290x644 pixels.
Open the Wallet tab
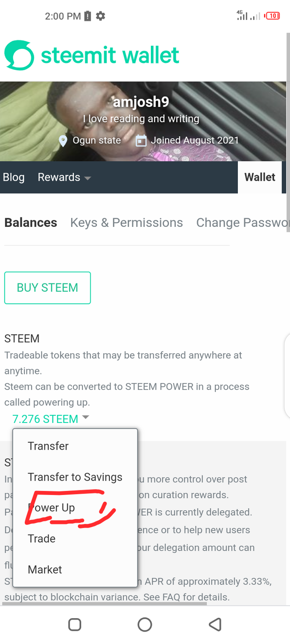260,177
